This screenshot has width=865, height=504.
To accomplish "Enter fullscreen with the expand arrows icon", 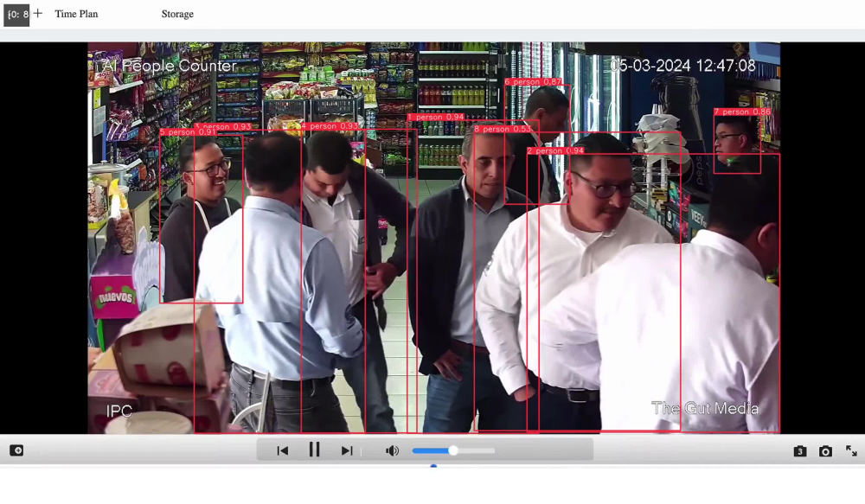I will [851, 450].
